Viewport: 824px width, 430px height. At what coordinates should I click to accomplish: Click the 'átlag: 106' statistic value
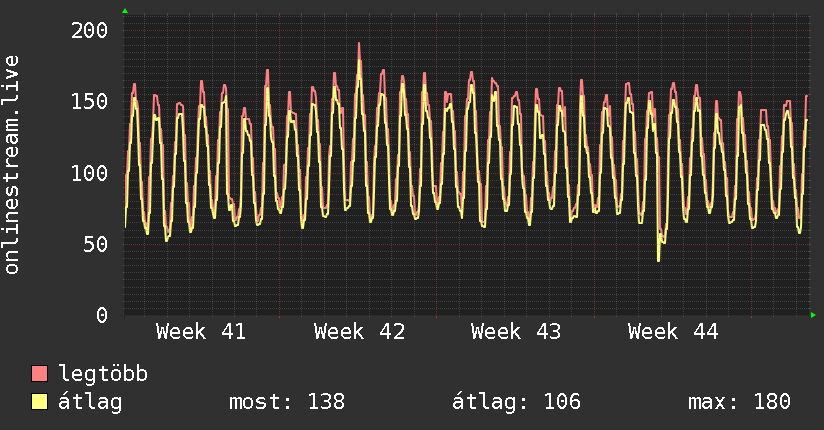point(516,402)
